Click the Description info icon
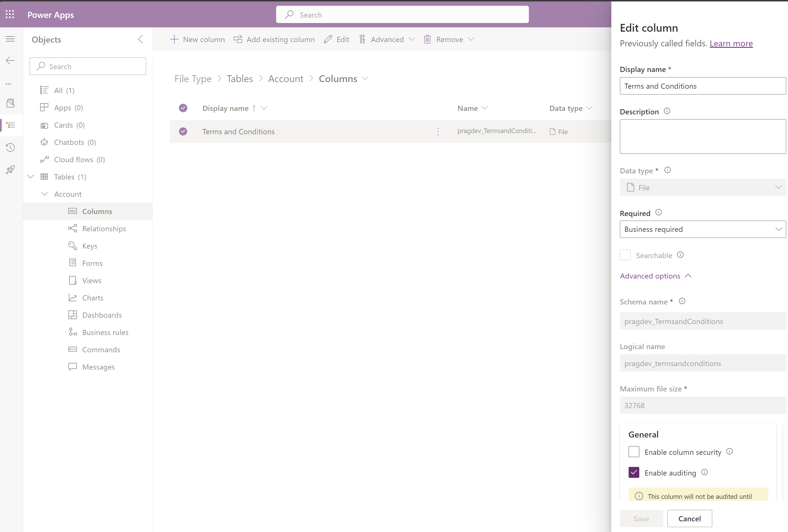The width and height of the screenshot is (788, 532). (x=667, y=111)
